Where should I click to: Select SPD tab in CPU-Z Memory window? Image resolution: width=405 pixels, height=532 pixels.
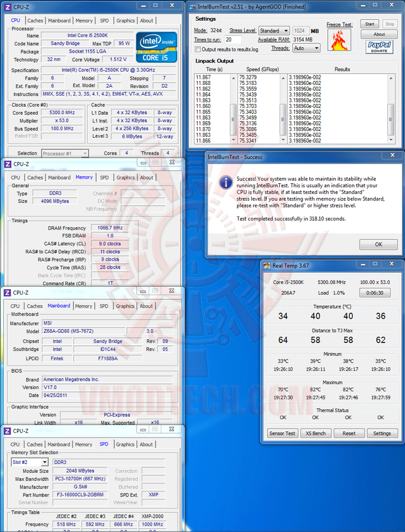click(104, 178)
